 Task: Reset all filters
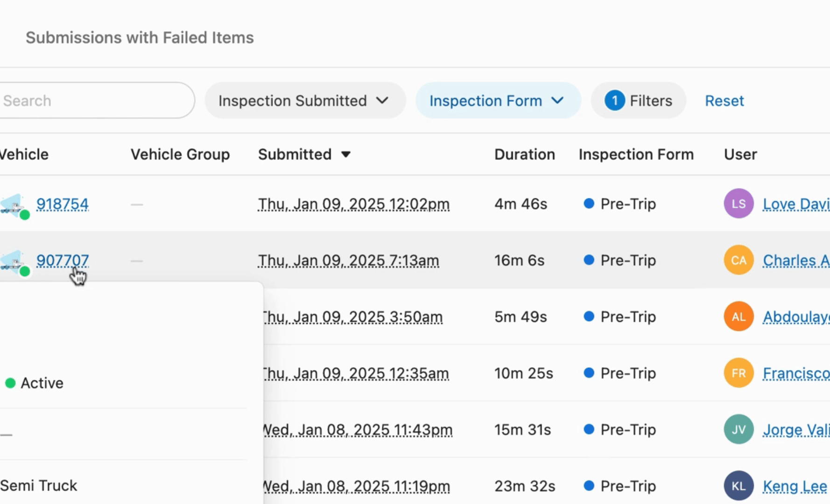point(724,101)
